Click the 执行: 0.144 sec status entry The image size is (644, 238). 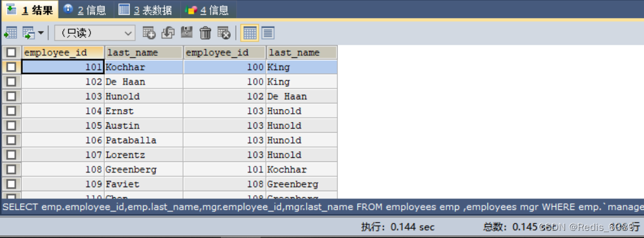pyautogui.click(x=398, y=227)
